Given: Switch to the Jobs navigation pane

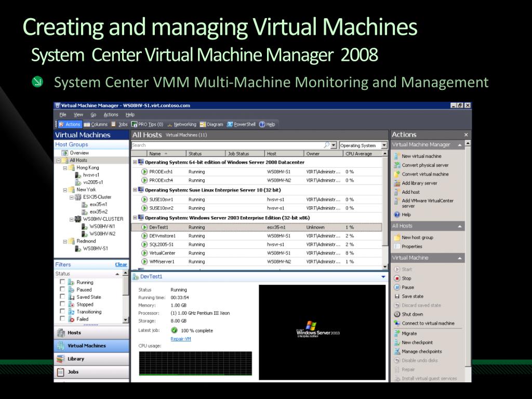Looking at the screenshot, I should [x=91, y=372].
